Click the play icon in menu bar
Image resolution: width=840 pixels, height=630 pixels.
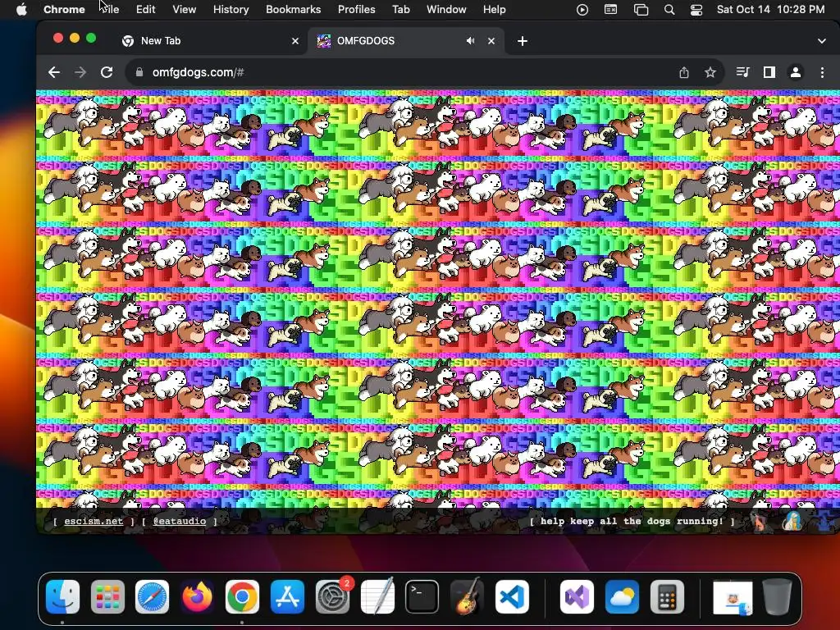click(x=582, y=10)
